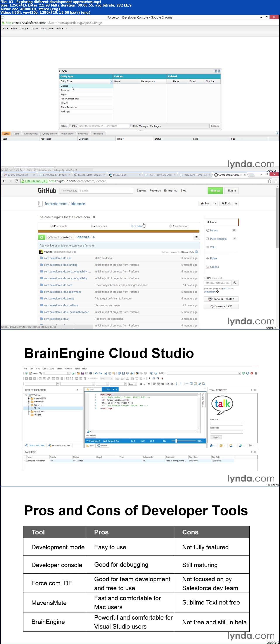Viewport: 280px width, 644px height.
Task: Expand the Classes (1) tree node
Action: coord(29,401)
